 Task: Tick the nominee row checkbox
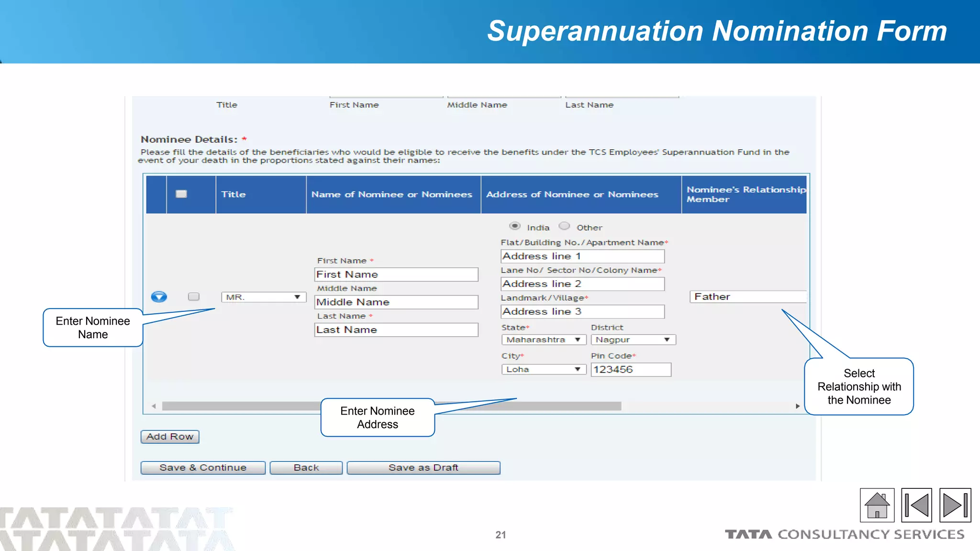coord(194,297)
